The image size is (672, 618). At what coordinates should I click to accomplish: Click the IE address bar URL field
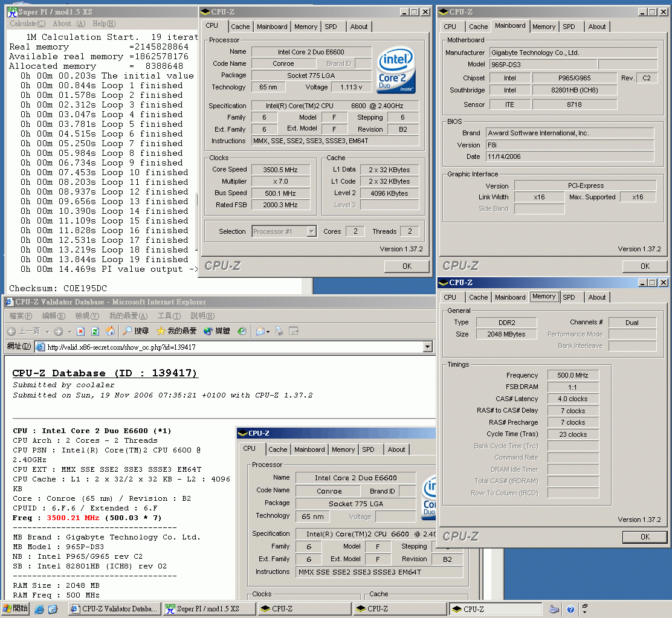(234, 347)
